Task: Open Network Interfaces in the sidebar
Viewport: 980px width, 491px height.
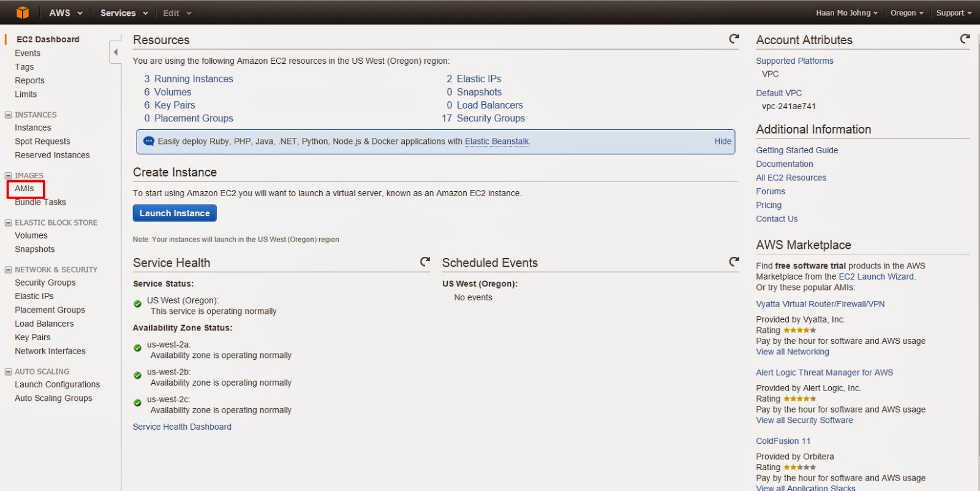Action: pos(50,351)
